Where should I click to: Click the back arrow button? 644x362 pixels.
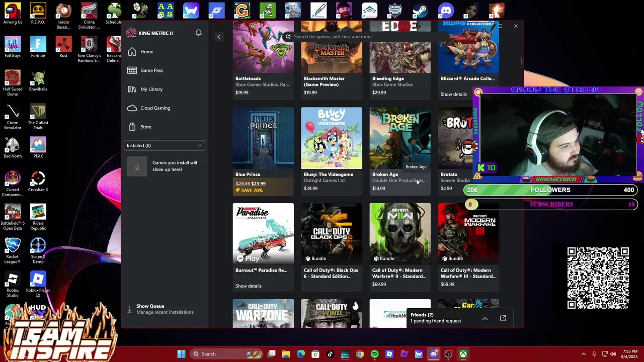(218, 37)
